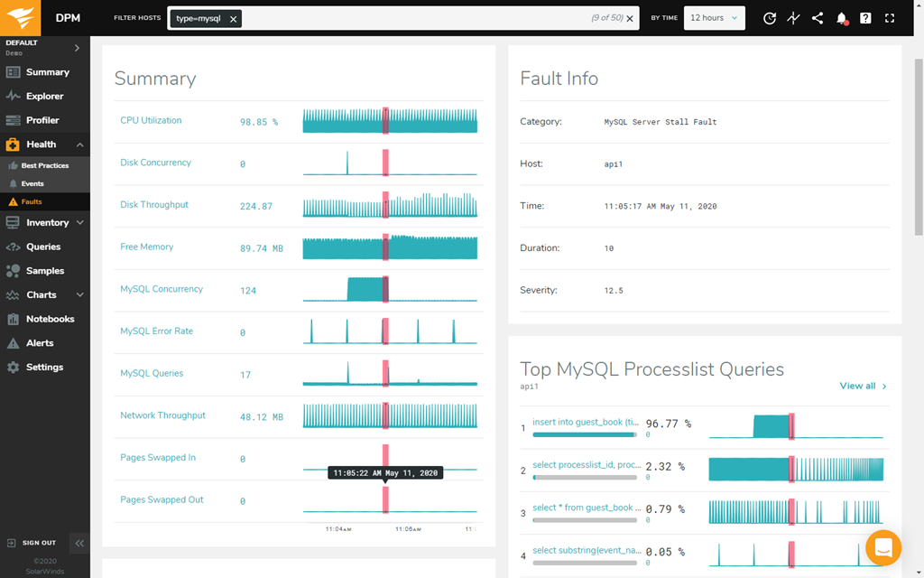924x578 pixels.
Task: Open the orange chat support bubble
Action: pyautogui.click(x=883, y=547)
